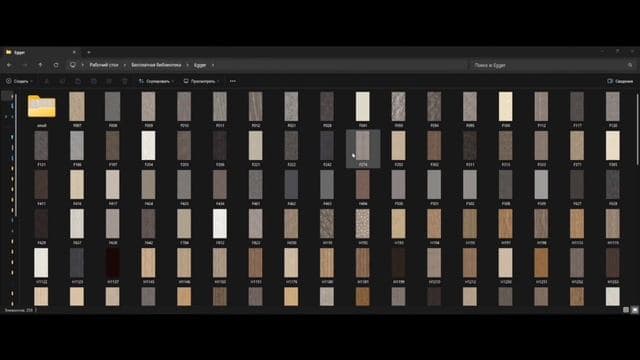Select texture thumbnail F007
Image resolution: width=640 pixels, height=360 pixels.
(x=77, y=107)
